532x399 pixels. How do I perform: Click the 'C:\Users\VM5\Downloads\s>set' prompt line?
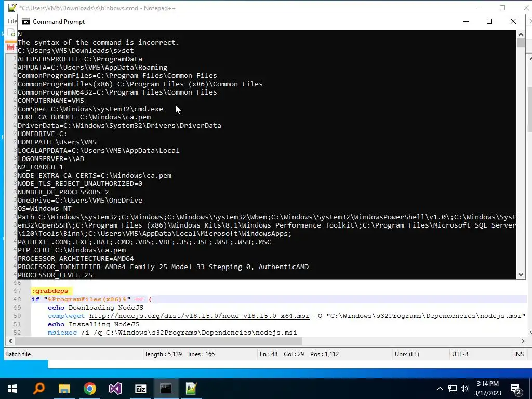[x=76, y=50]
